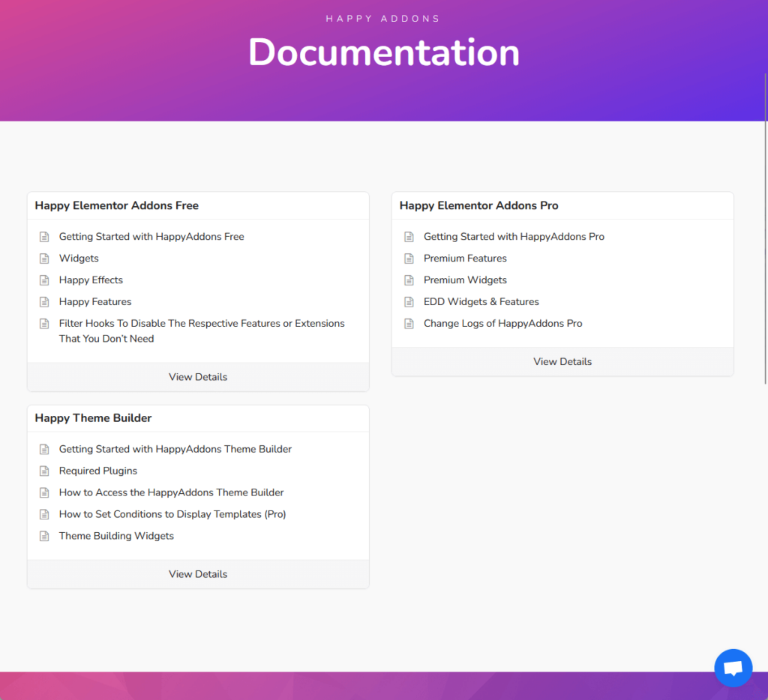The image size is (768, 700).
Task: View Details of Happy Elementor Addons Pro
Action: tap(562, 362)
